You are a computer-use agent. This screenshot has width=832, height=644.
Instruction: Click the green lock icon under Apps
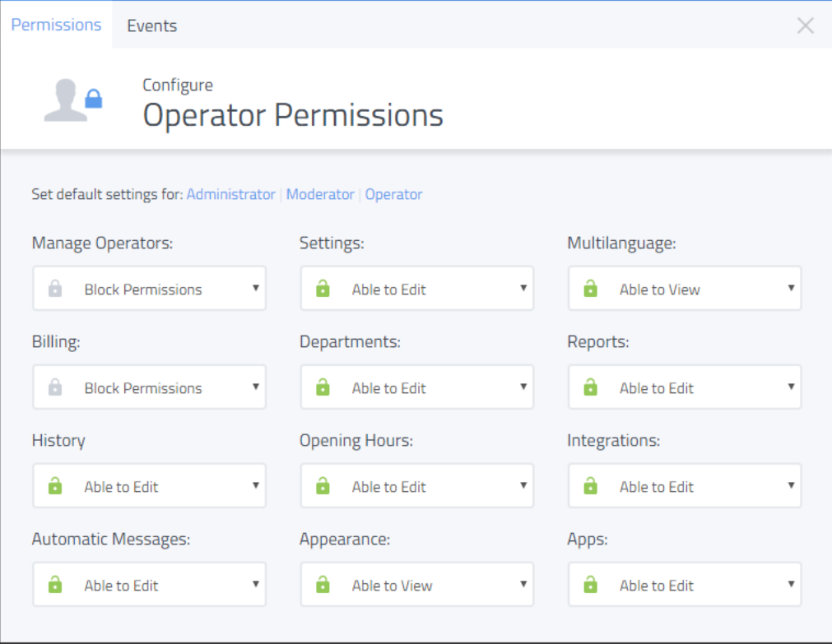pyautogui.click(x=590, y=585)
